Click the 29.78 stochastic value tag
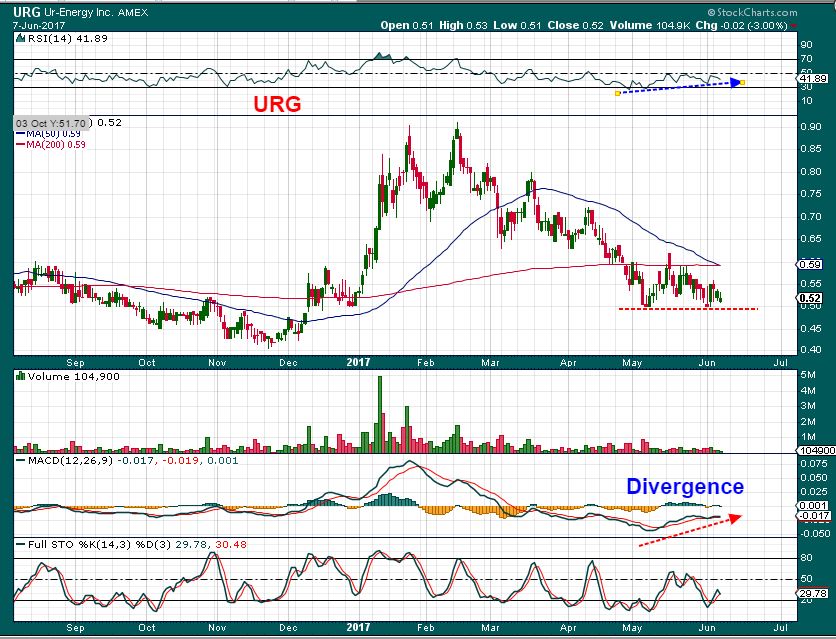Screen dimensions: 836x639 click(814, 593)
